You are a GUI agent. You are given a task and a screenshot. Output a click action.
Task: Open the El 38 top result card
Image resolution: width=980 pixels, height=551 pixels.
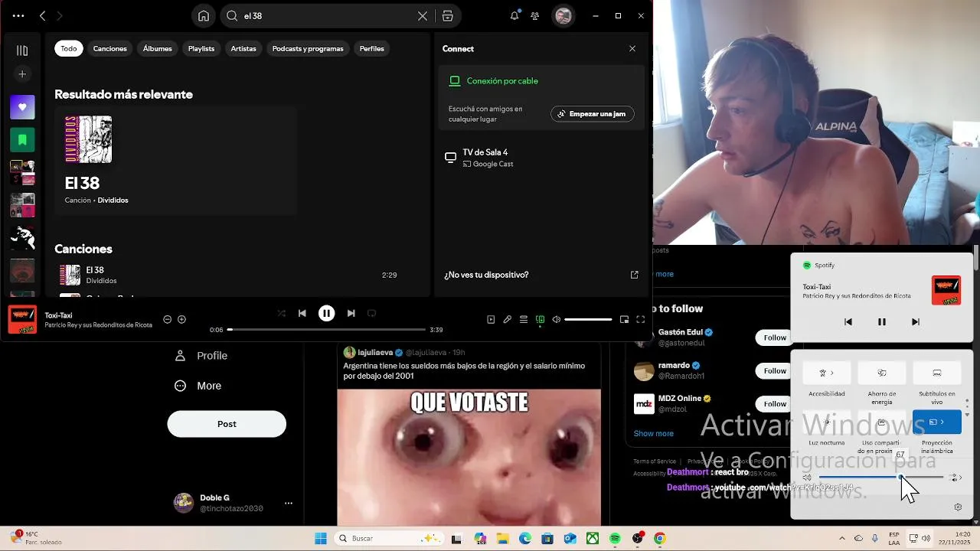(175, 161)
